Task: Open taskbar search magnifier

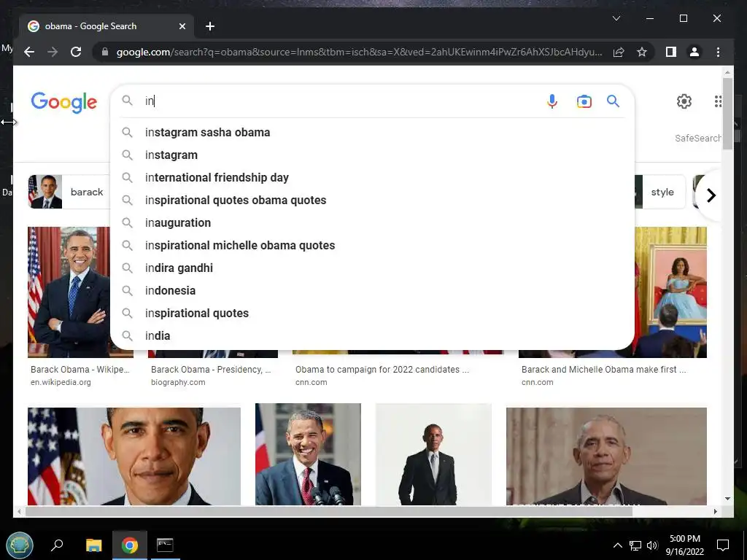Action: point(57,545)
